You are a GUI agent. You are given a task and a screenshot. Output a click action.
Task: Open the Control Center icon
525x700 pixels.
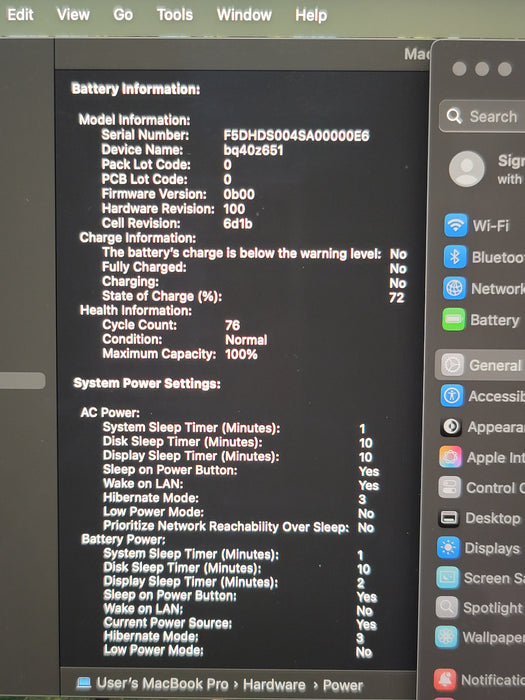[450, 487]
